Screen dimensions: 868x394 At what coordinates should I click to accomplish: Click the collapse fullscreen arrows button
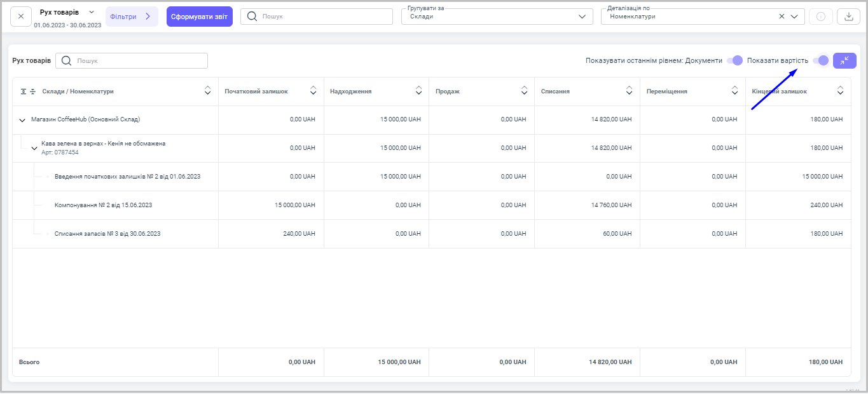[844, 60]
